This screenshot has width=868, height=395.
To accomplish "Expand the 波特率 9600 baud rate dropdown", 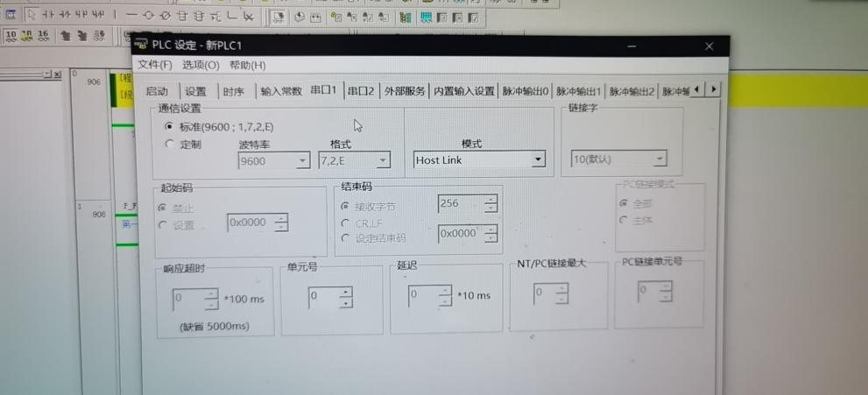I will pyautogui.click(x=303, y=161).
